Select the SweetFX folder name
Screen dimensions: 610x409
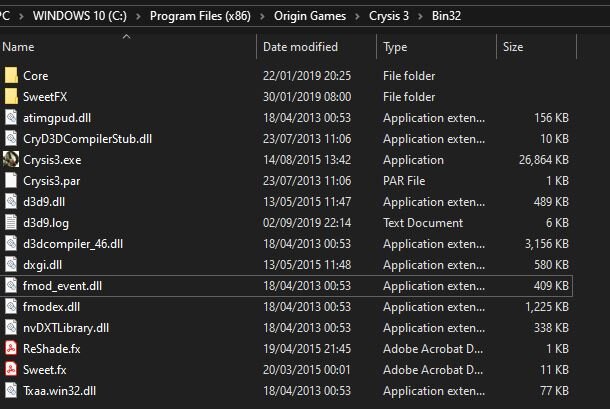coord(45,97)
